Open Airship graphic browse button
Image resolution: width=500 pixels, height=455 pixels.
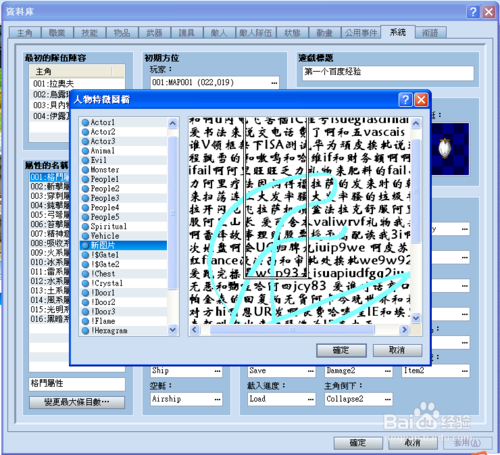click(217, 399)
